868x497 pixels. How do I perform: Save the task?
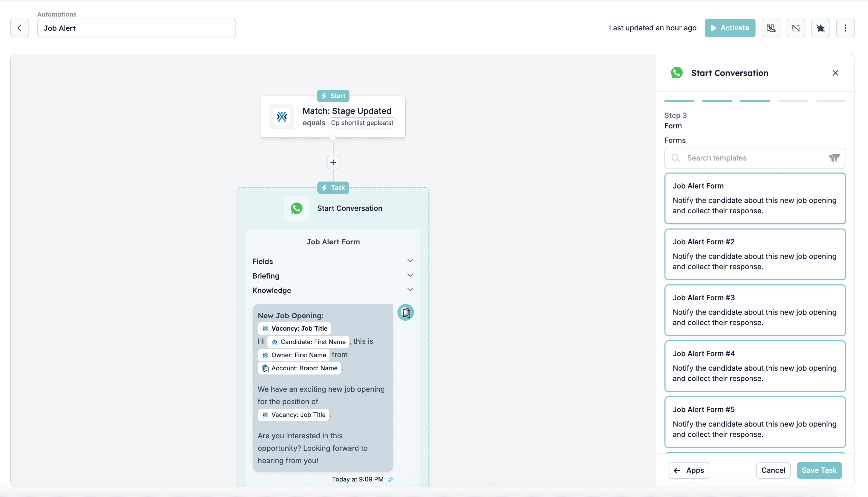(819, 470)
